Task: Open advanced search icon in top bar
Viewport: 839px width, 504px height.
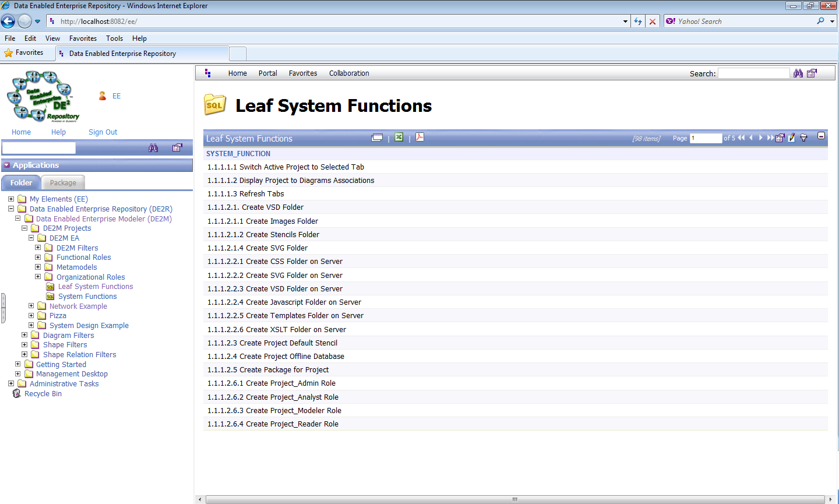Action: coord(812,73)
